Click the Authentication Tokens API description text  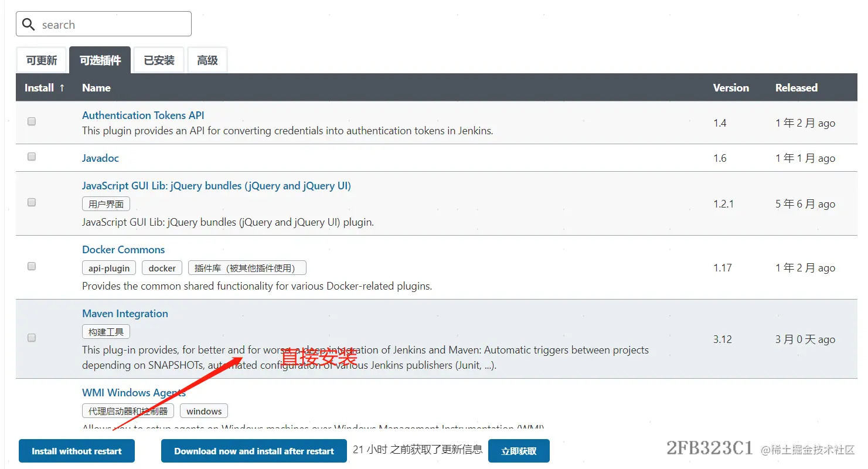point(287,131)
